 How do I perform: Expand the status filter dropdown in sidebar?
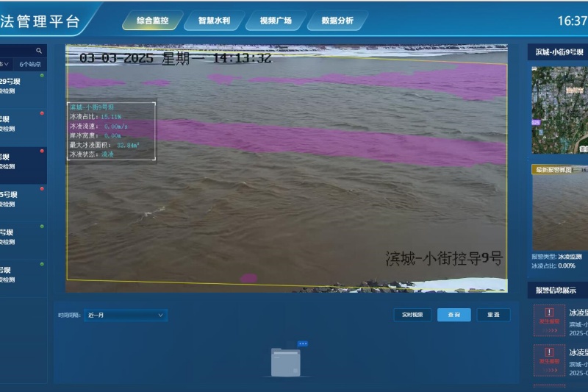click(6, 64)
